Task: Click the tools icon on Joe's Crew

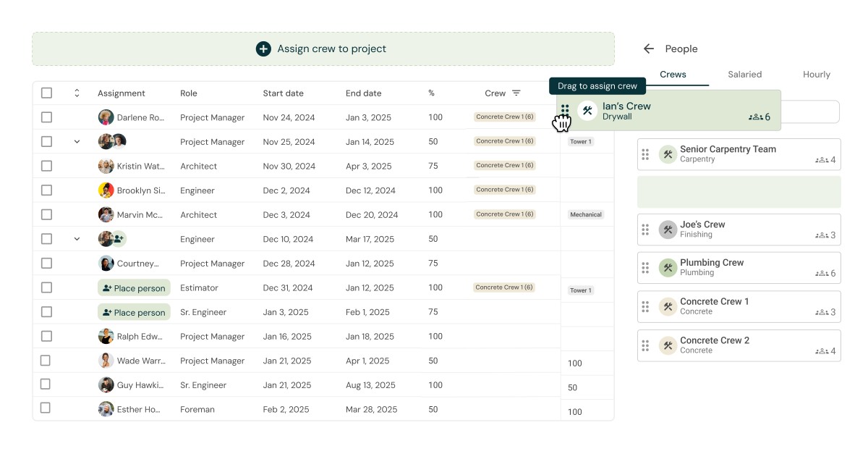Action: click(668, 230)
